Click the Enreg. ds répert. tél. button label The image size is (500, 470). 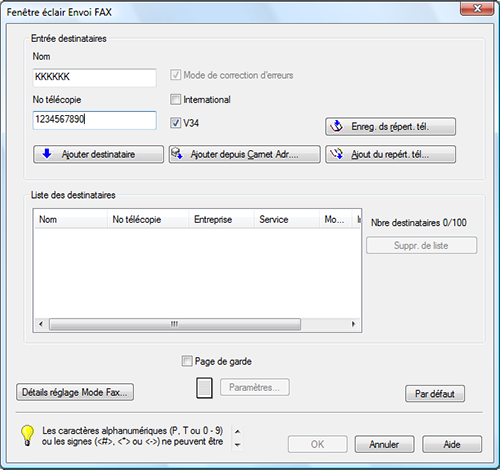pos(390,127)
